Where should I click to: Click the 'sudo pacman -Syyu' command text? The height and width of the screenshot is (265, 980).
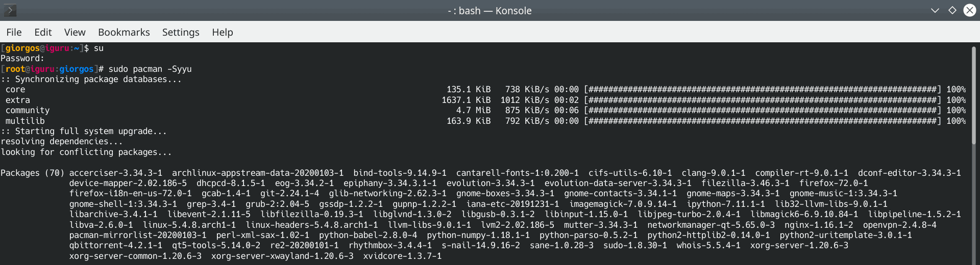(150, 69)
